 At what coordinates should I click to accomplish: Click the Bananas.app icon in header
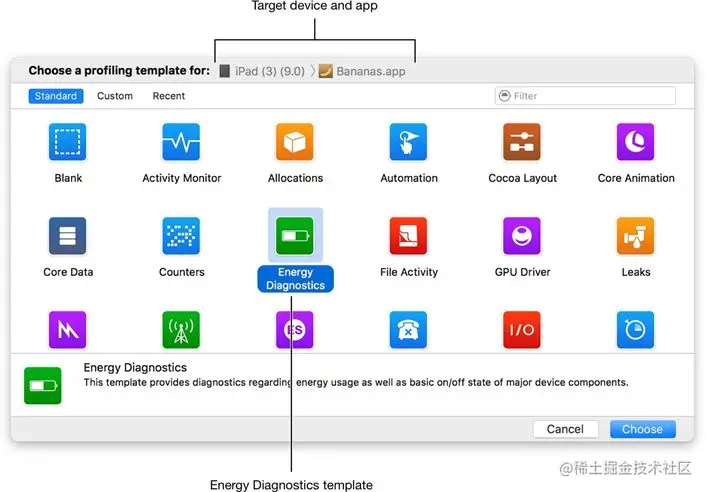(326, 71)
